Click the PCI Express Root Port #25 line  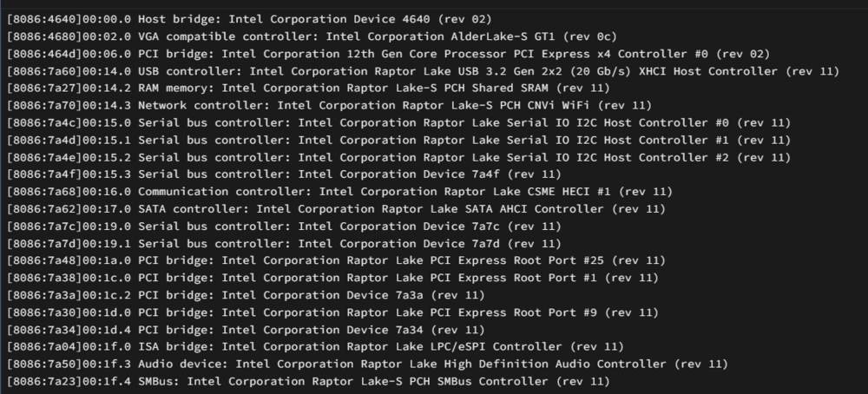[336, 260]
